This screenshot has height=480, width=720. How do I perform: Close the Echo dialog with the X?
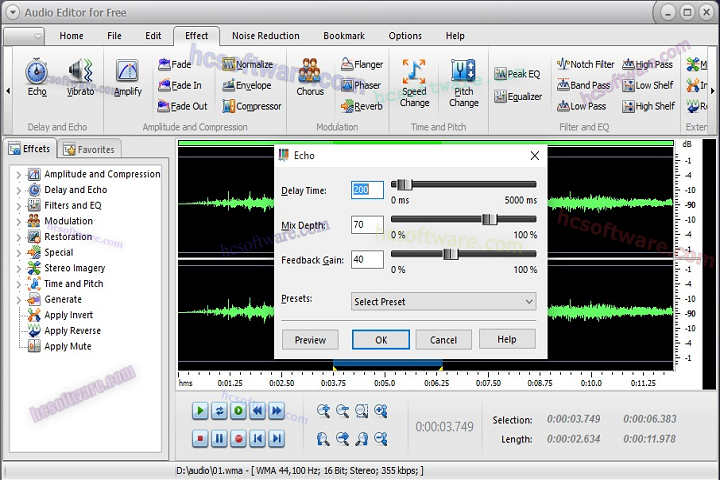[x=534, y=156]
